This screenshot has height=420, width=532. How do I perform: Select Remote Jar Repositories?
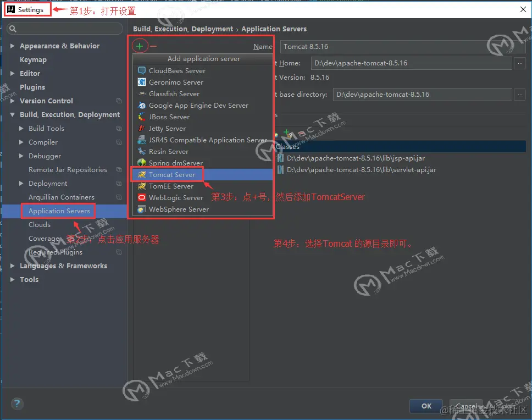[68, 170]
